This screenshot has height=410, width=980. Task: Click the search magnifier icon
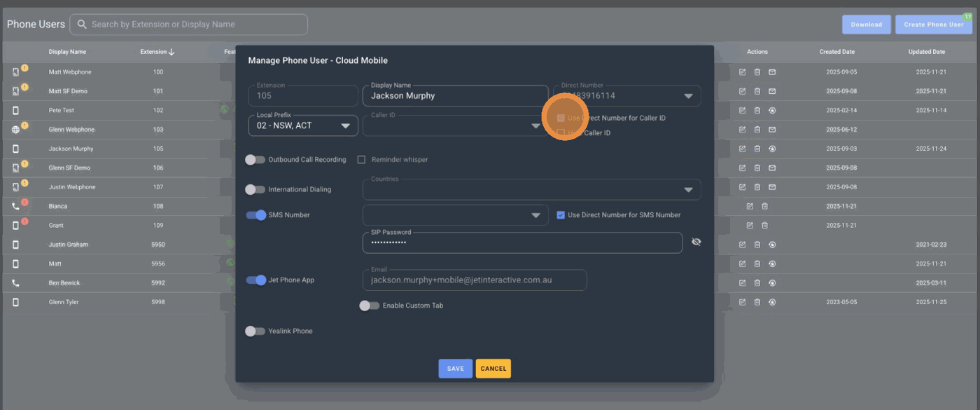(x=82, y=25)
